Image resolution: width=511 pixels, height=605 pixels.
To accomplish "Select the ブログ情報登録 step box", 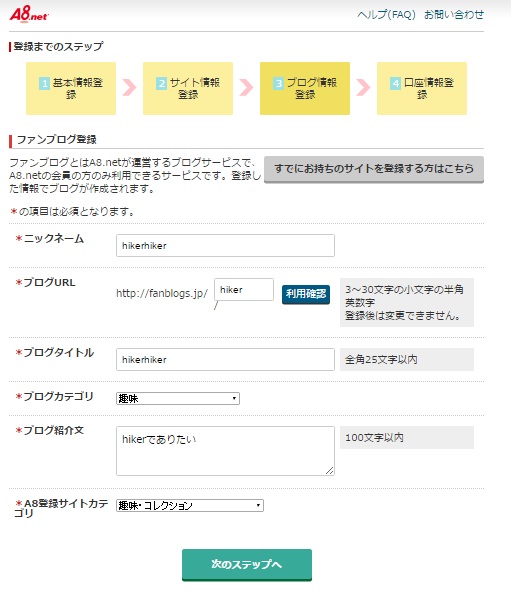I will [305, 88].
